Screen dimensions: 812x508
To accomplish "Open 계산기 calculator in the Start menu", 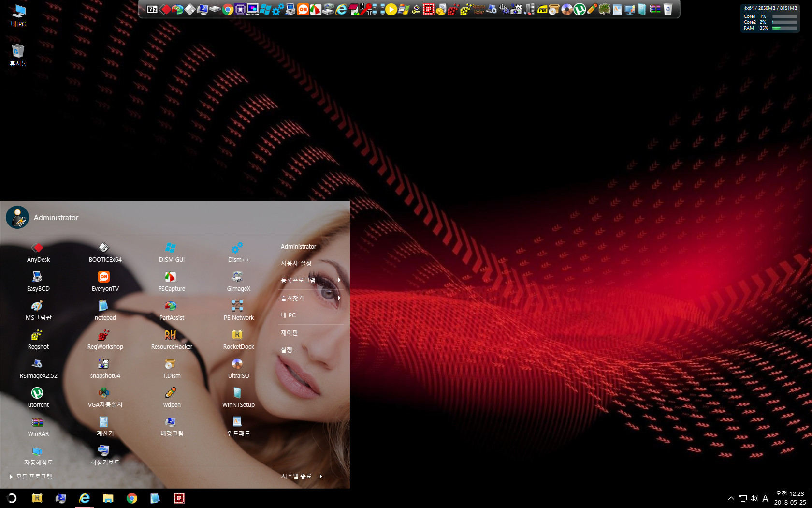I will [105, 427].
